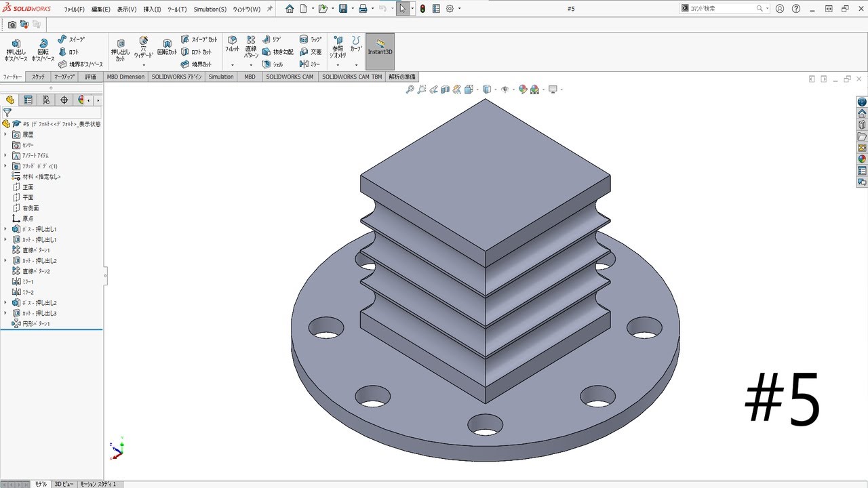Expand the ボス-押し出し1 feature node
Image resolution: width=868 pixels, height=488 pixels.
tap(5, 229)
